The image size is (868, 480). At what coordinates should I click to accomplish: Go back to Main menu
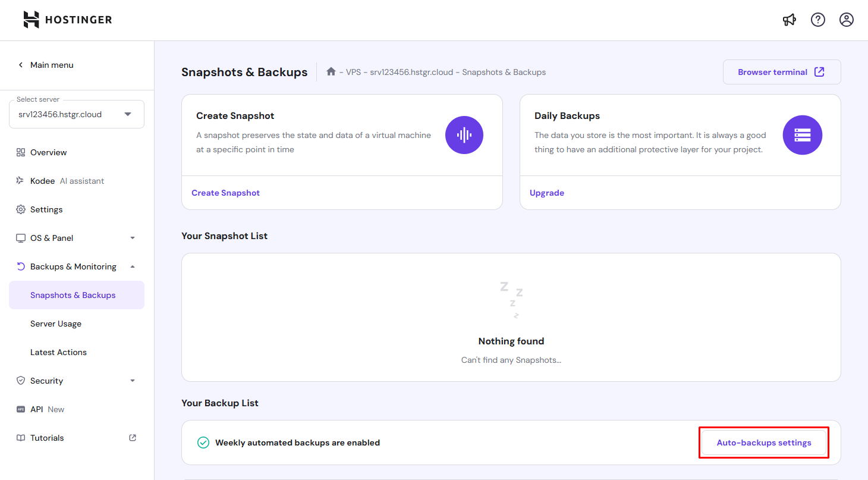(x=46, y=65)
